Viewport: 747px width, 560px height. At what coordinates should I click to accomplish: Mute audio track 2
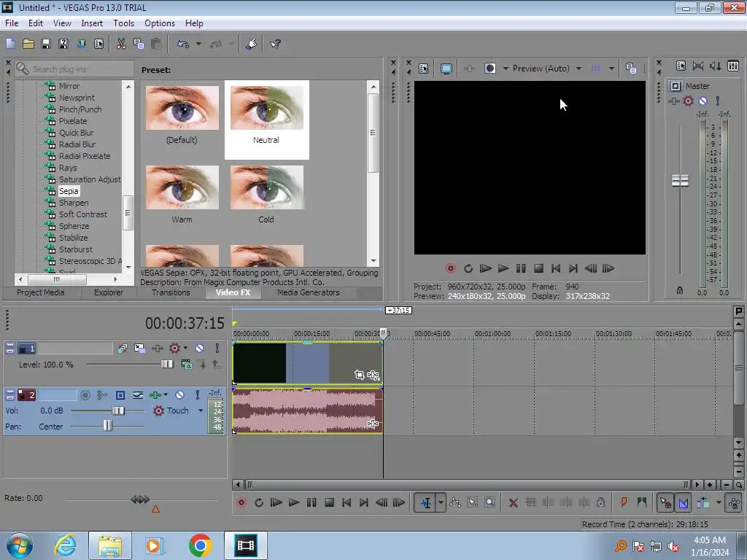pos(179,394)
